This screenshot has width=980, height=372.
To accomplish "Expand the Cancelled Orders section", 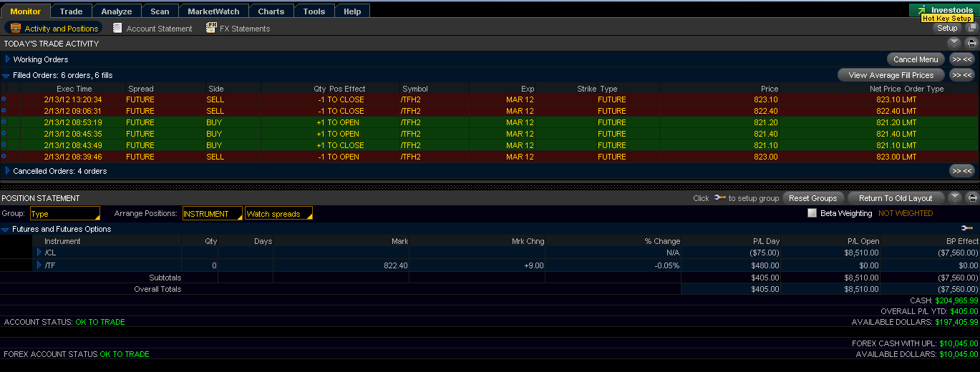I will click(x=8, y=171).
